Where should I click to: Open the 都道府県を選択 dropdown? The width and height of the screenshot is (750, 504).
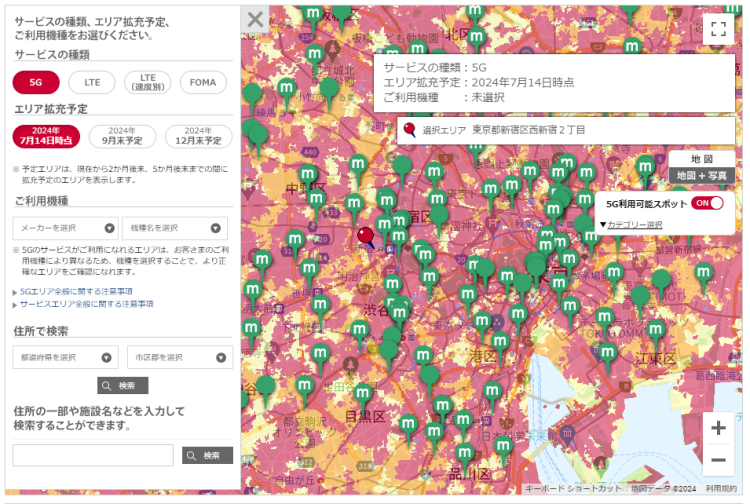tap(66, 357)
